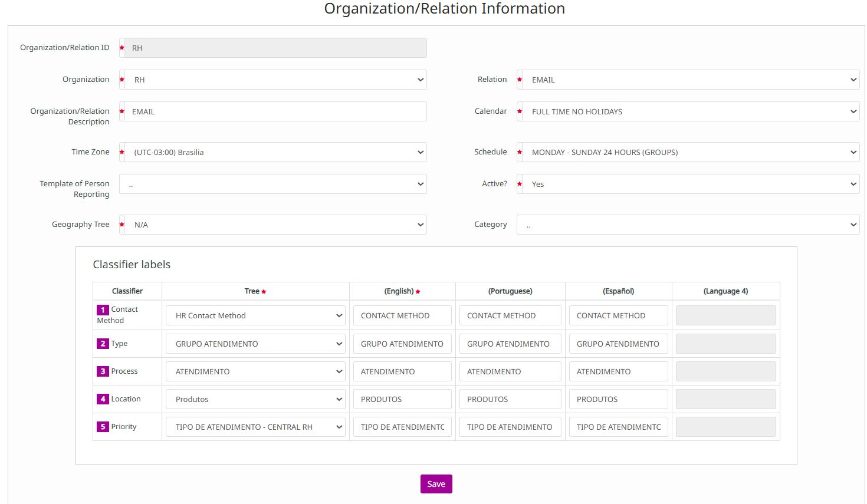Click Language 4 field for Location row
867x504 pixels.
(x=726, y=399)
